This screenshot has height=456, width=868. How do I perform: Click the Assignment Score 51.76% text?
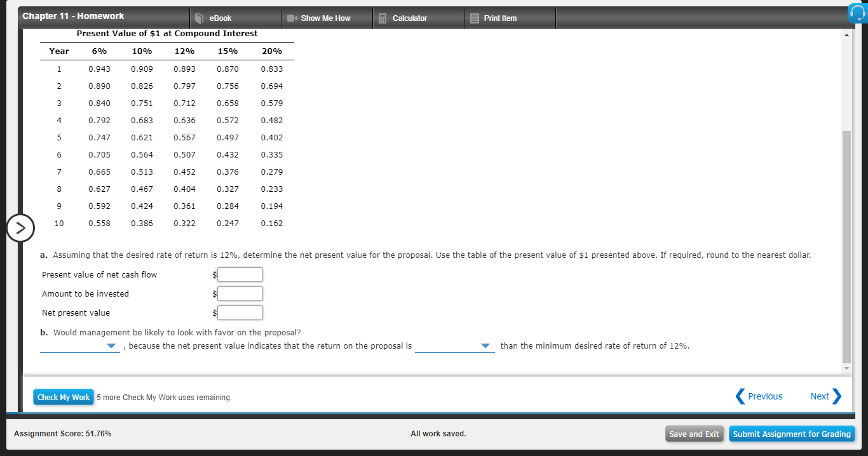click(x=62, y=434)
